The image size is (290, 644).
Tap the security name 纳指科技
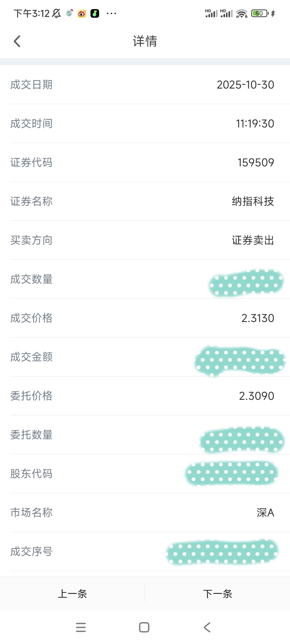(x=253, y=201)
